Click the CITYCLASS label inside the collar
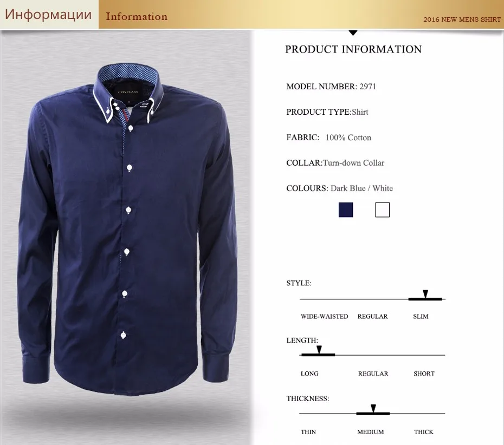The image size is (504, 445). point(128,92)
